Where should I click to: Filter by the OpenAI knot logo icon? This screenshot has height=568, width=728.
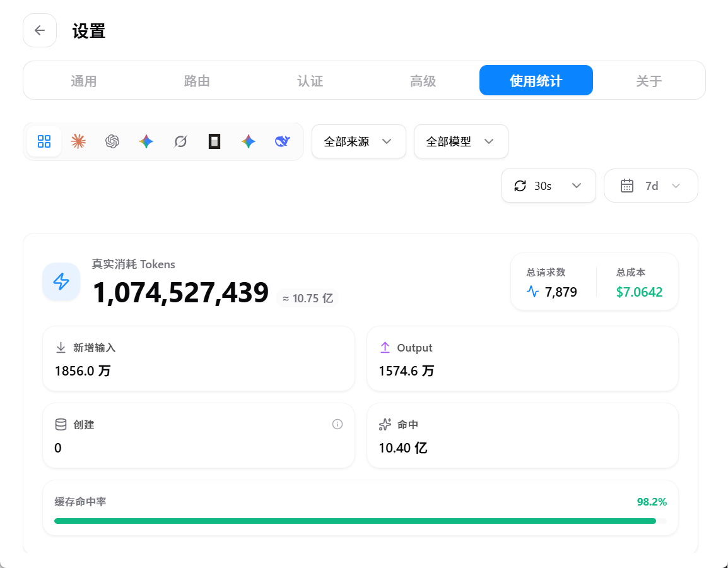(112, 141)
